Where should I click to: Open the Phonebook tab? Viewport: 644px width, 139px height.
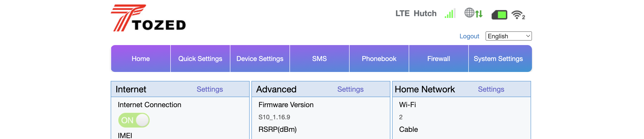coord(379,59)
